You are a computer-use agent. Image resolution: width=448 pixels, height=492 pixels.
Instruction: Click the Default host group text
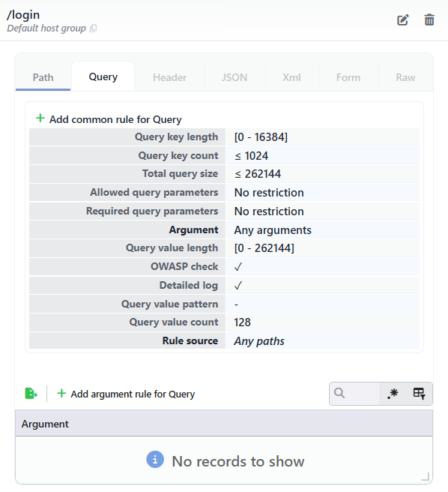[x=46, y=28]
